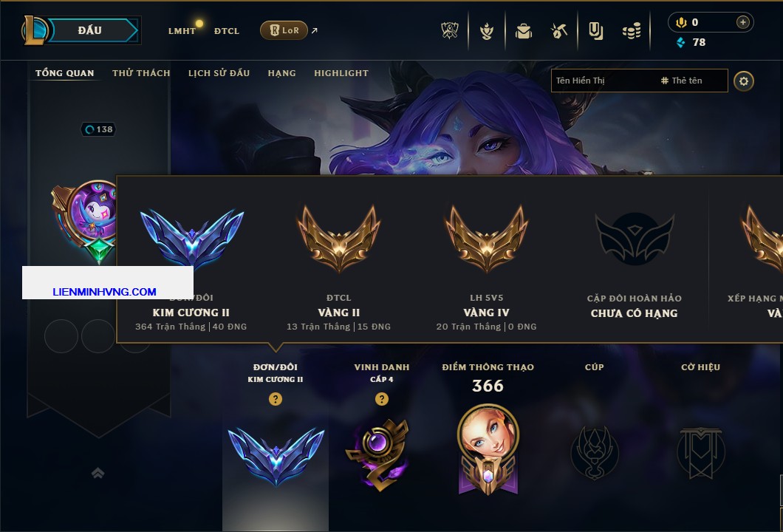Click the ranked question mark under Đơn/Đôi
This screenshot has height=532, width=783.
(275, 398)
